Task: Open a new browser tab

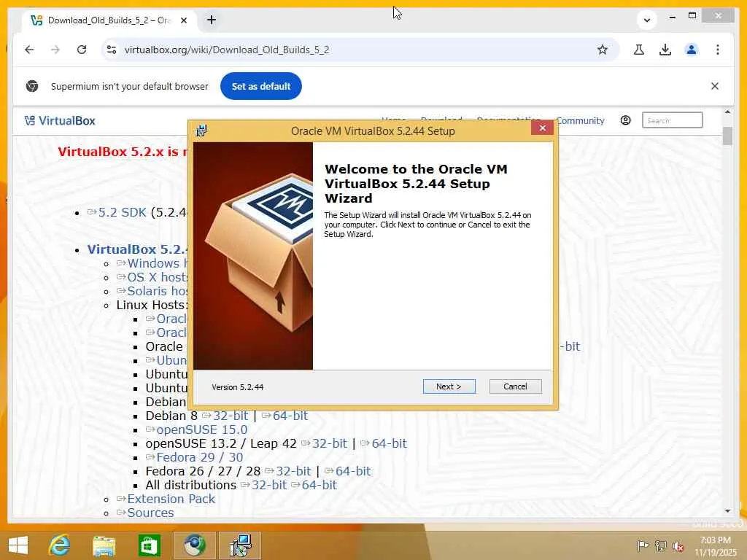Action: pyautogui.click(x=212, y=20)
